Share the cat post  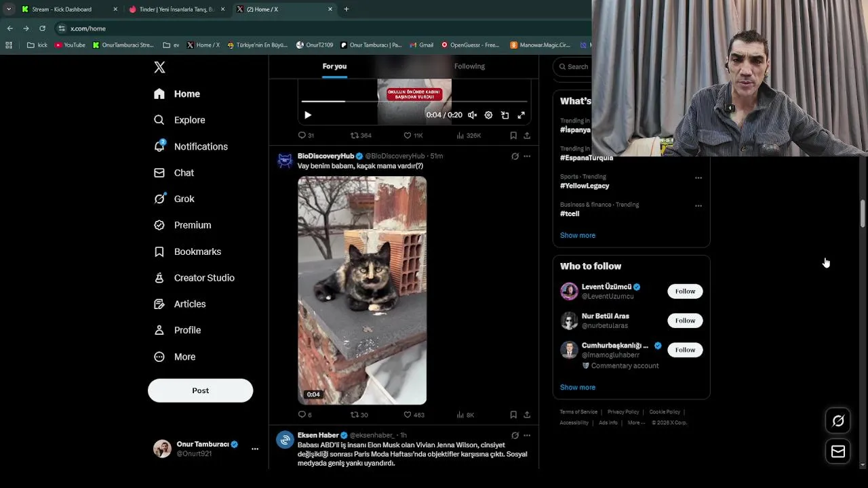(527, 415)
